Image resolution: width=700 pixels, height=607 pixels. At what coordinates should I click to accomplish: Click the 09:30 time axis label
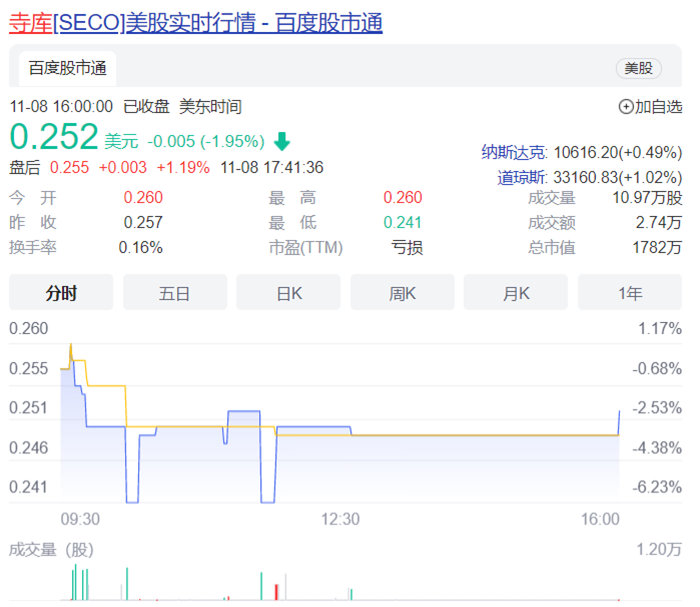pos(80,519)
